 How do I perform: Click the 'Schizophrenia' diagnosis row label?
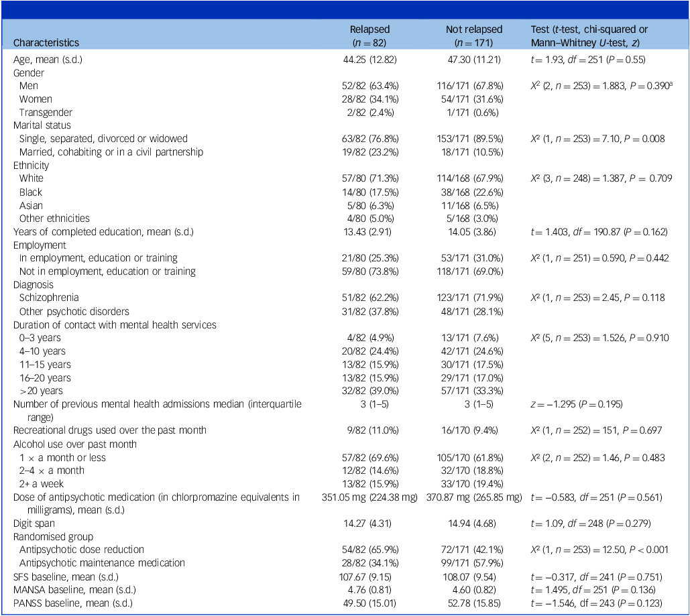click(x=49, y=298)
